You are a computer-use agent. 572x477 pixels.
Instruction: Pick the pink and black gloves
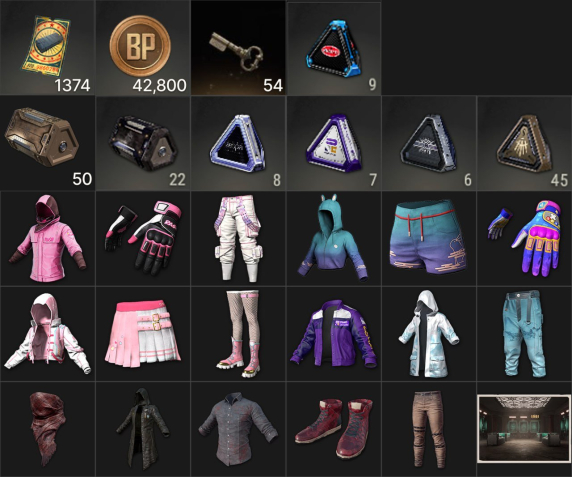(143, 238)
